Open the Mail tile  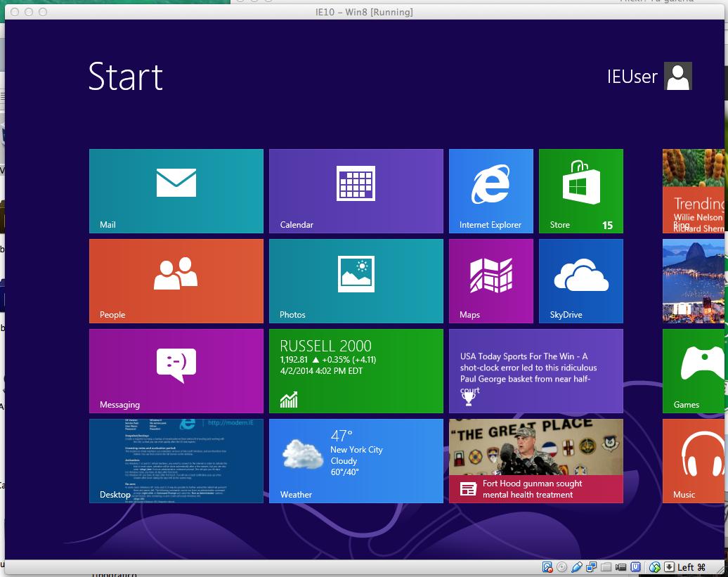tap(176, 190)
